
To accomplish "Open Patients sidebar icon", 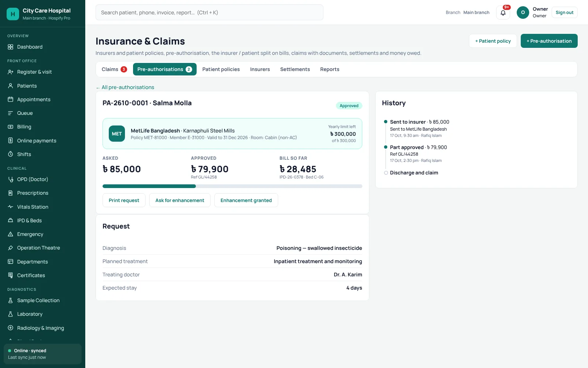I will click(x=10, y=86).
